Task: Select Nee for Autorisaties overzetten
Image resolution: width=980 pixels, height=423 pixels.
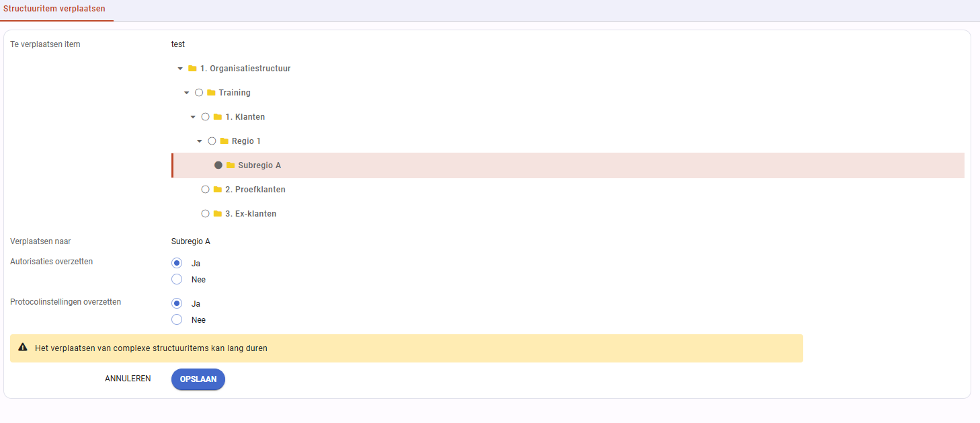Action: [177, 279]
